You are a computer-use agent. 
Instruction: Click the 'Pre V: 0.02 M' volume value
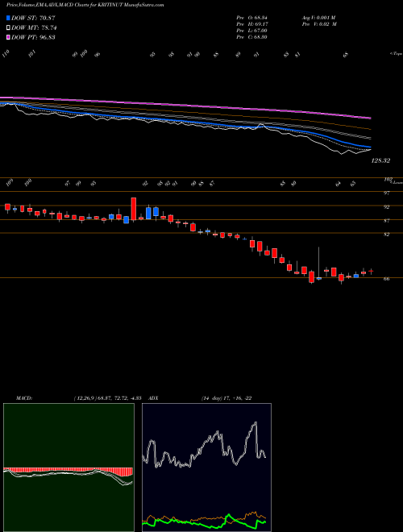320,24
